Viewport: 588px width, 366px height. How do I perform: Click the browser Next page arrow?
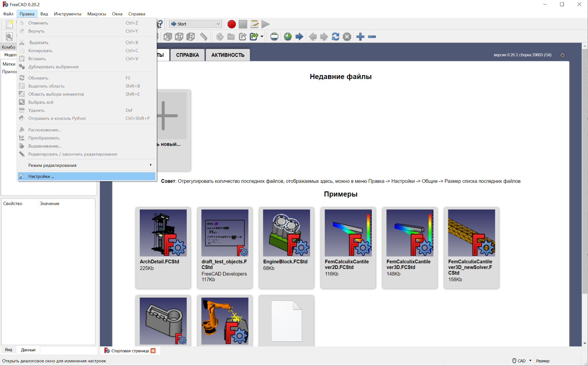pyautogui.click(x=324, y=37)
